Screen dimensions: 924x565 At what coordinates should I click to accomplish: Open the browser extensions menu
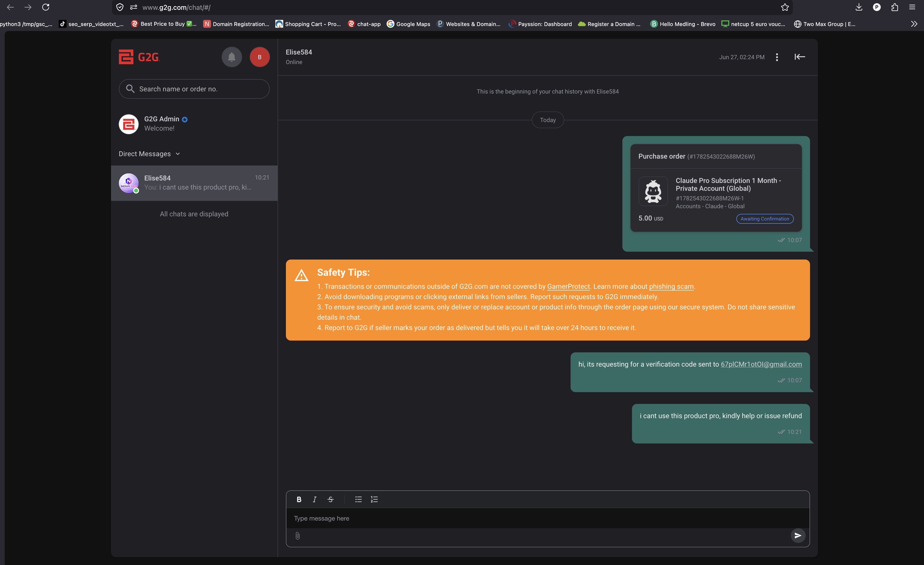[895, 7]
